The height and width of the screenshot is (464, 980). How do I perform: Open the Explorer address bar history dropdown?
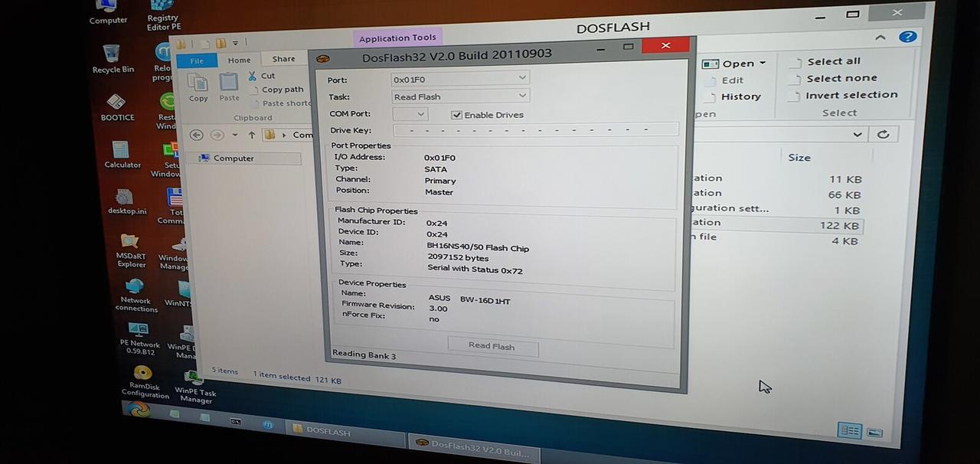click(857, 134)
